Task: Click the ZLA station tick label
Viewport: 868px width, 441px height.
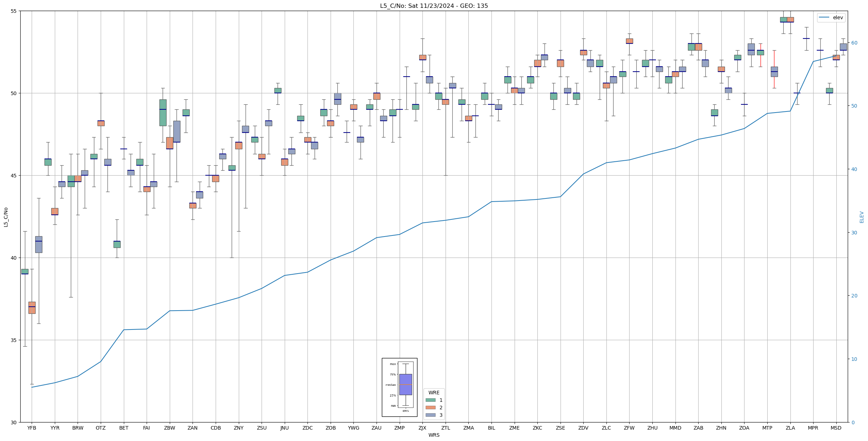Action: point(790,428)
